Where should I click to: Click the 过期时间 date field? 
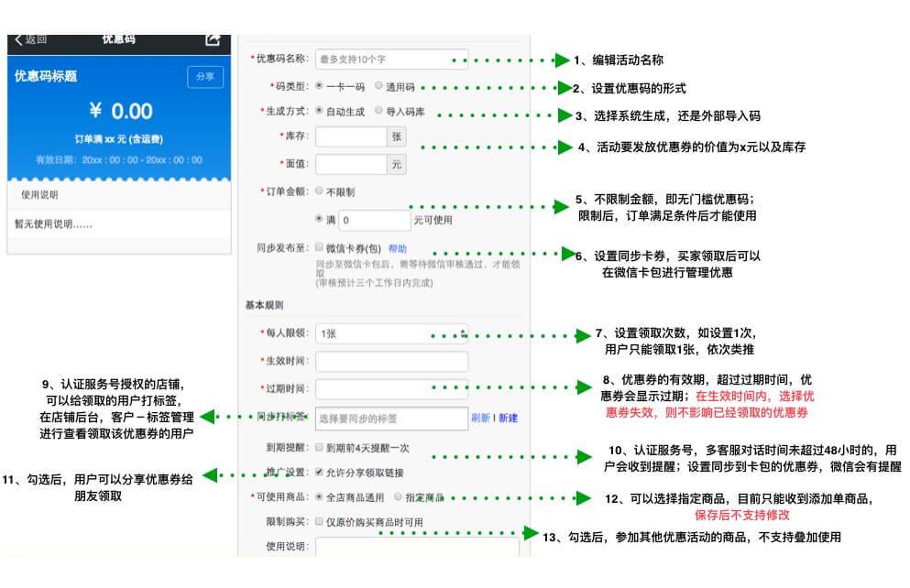tap(391, 388)
